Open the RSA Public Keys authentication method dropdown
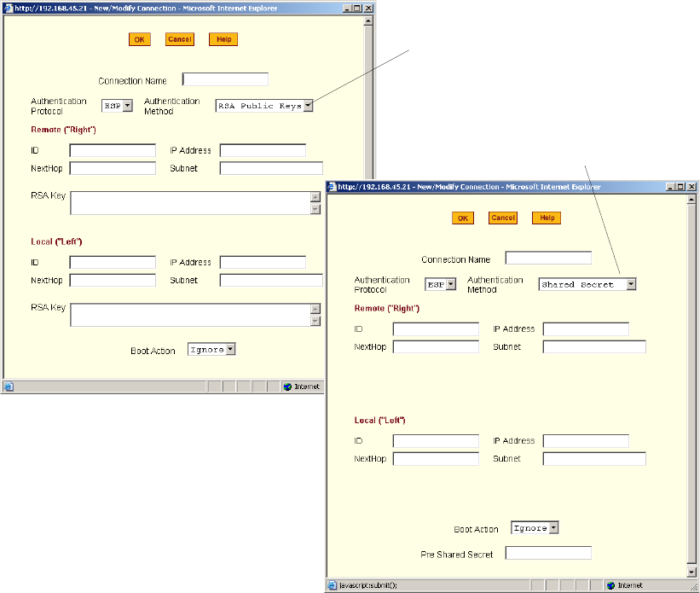Viewport: 700px width, 593px height. coord(308,106)
